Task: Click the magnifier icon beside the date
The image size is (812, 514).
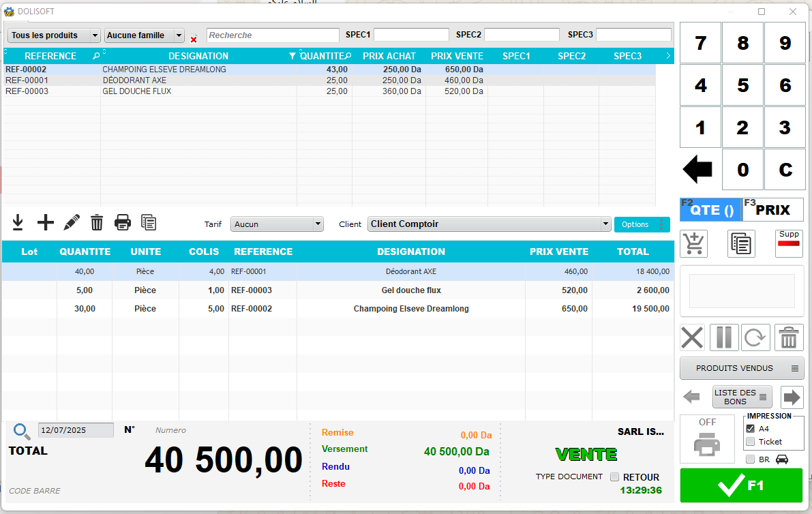Action: click(x=22, y=431)
